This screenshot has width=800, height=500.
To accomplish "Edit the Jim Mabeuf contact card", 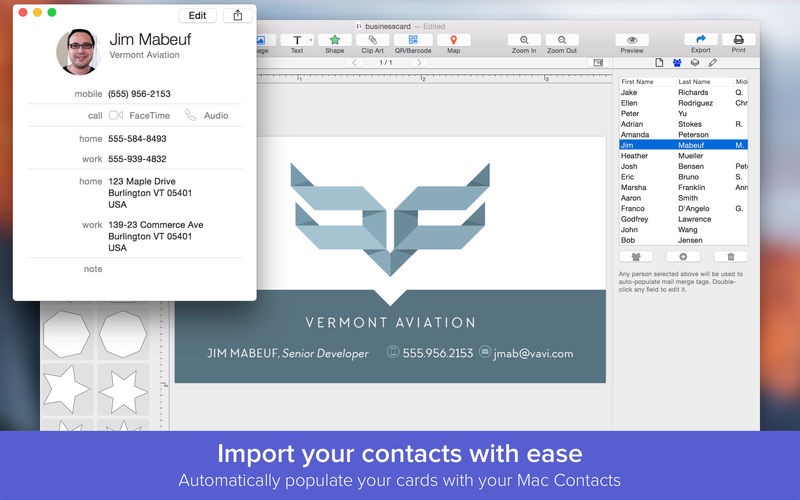I will click(197, 15).
